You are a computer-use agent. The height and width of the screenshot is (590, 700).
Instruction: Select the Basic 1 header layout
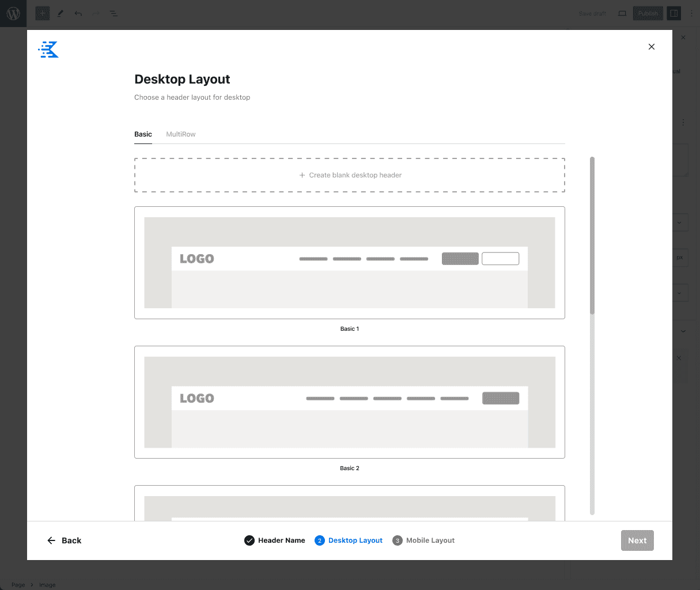(x=349, y=262)
